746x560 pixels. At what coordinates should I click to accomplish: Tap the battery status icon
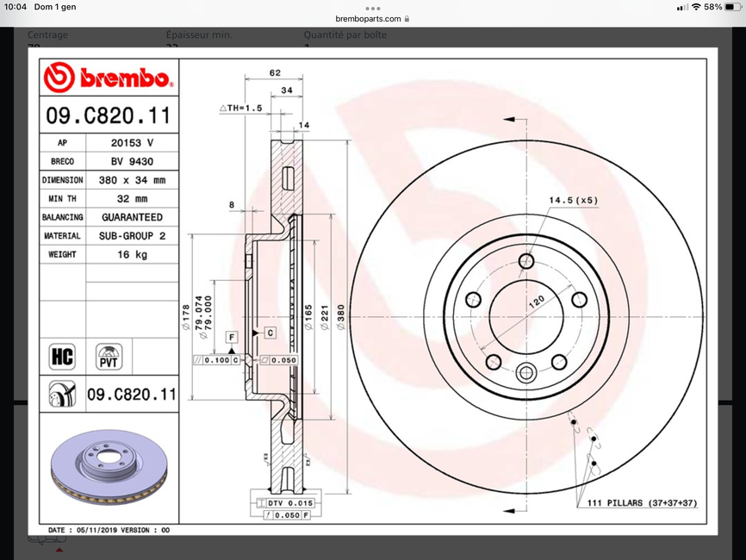tap(733, 7)
